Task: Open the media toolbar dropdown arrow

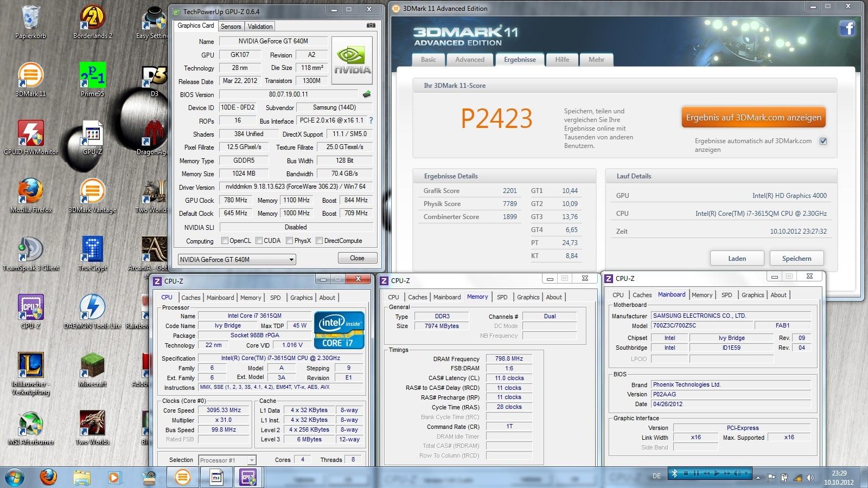Action: [x=746, y=473]
